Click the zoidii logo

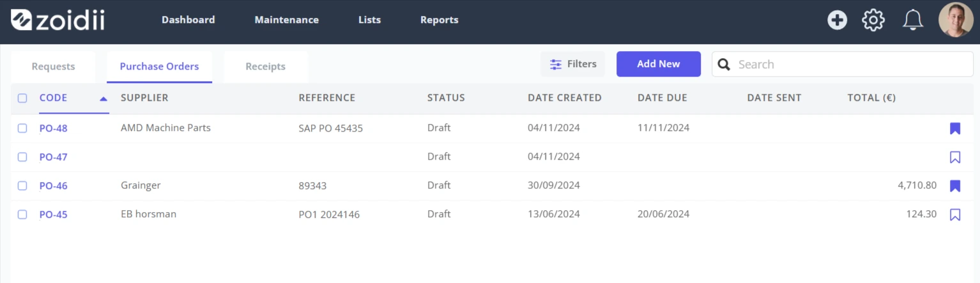pos(57,20)
